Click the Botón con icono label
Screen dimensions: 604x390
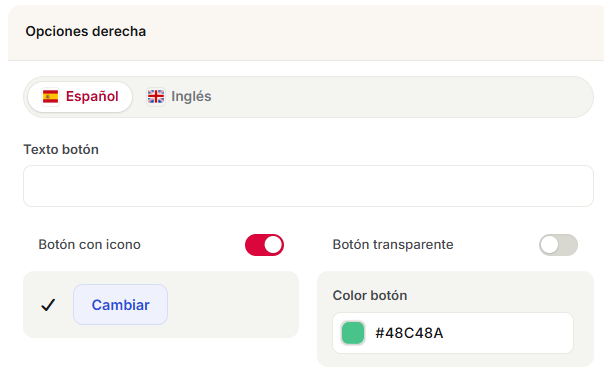tap(89, 245)
